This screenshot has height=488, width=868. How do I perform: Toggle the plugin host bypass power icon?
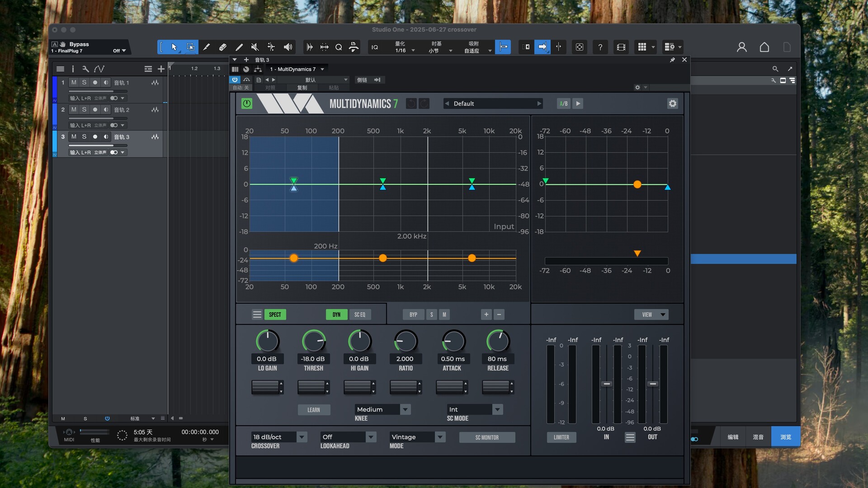(x=235, y=80)
